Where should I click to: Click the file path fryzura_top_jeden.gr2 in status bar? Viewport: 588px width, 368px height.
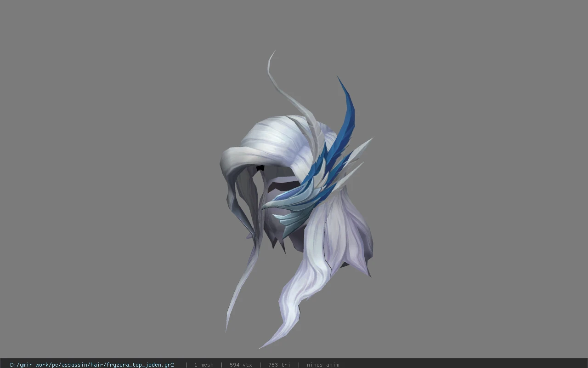pos(92,365)
